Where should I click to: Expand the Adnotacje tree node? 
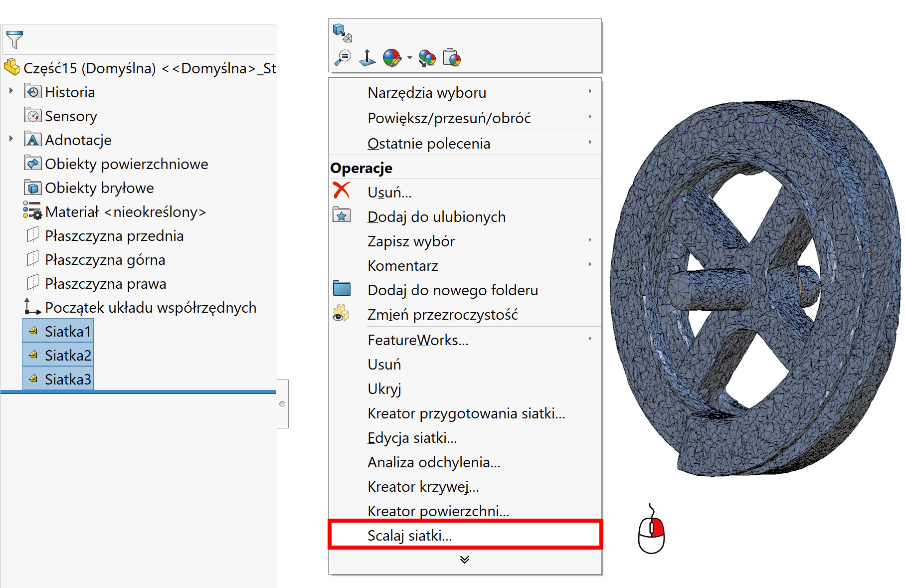pos(11,139)
